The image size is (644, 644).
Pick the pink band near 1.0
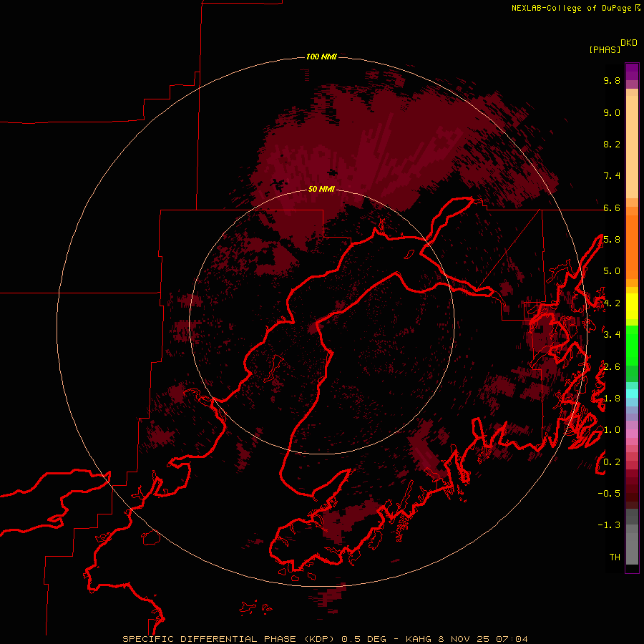click(x=632, y=434)
